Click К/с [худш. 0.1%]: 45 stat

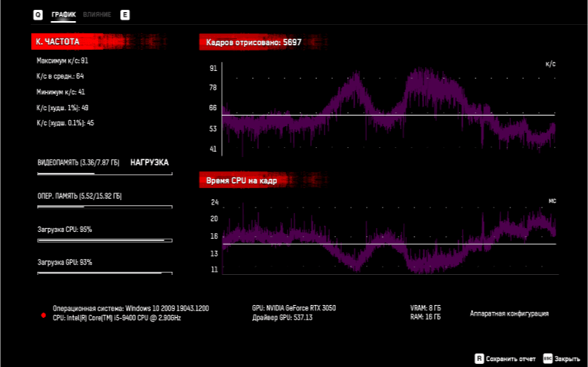click(65, 123)
